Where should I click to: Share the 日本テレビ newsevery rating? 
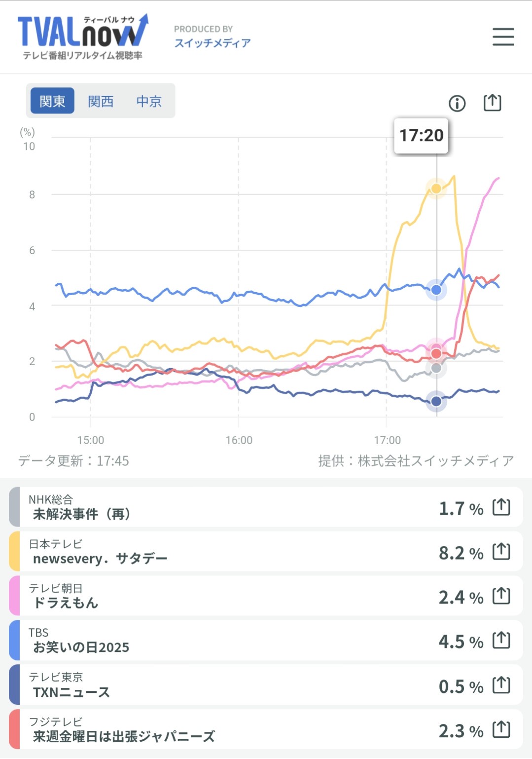(x=501, y=551)
